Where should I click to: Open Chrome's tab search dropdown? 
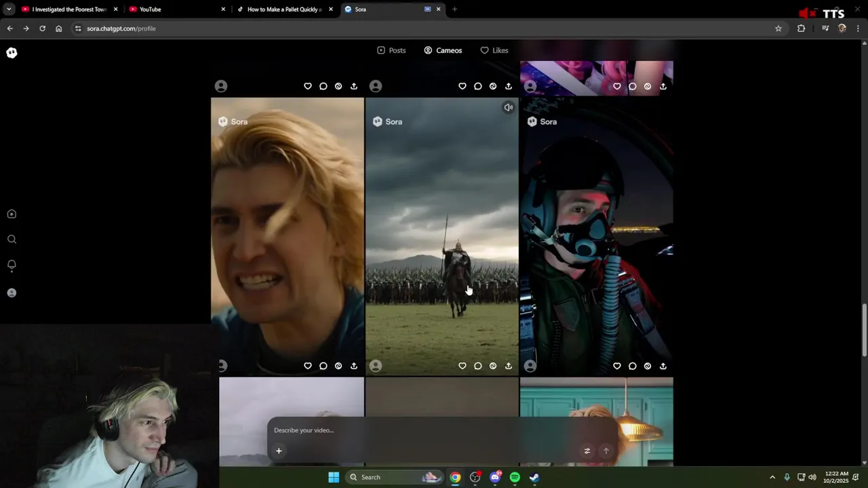tap(8, 9)
